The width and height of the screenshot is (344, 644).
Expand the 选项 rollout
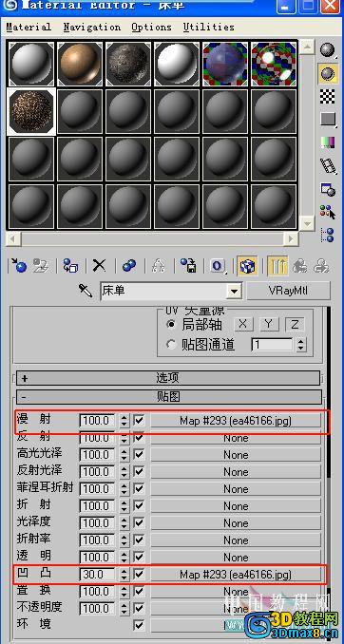point(168,378)
